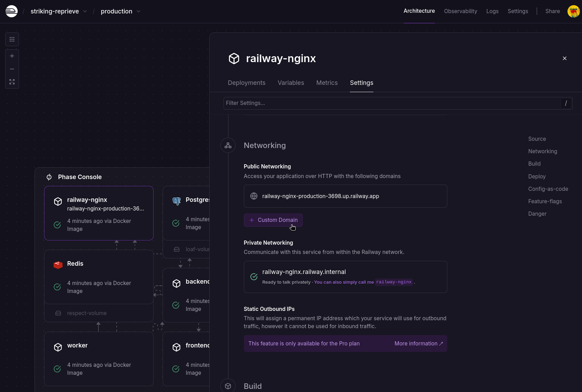The image size is (582, 392).
Task: Click the fit-to-view expand icon on the canvas
Action: coord(12,82)
